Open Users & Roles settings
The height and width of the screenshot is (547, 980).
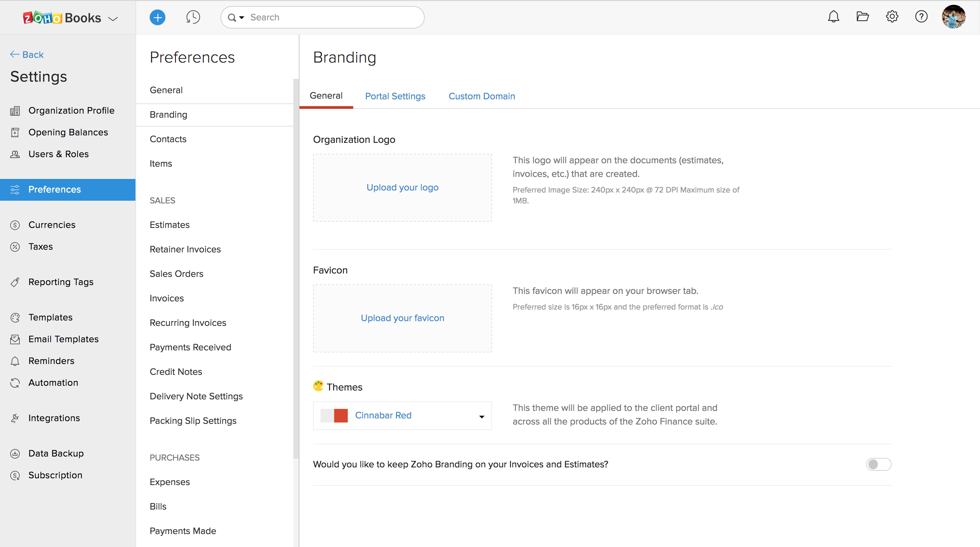point(59,154)
